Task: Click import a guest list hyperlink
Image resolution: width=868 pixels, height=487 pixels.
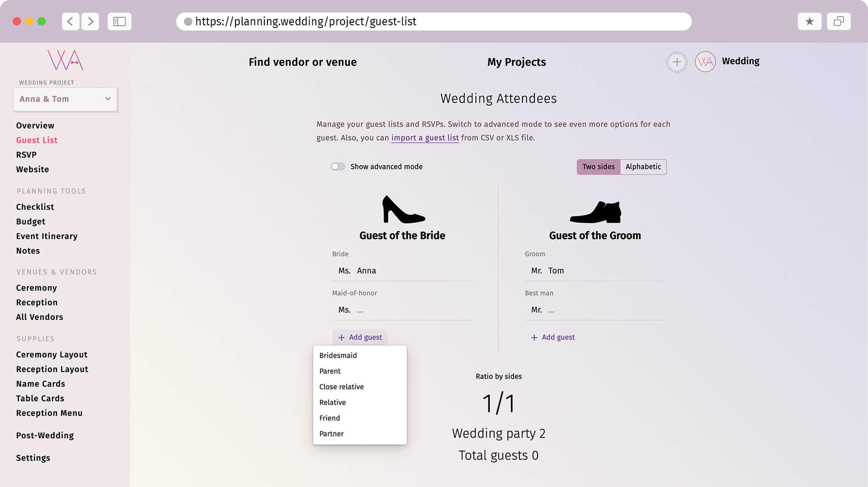Action: coord(424,138)
